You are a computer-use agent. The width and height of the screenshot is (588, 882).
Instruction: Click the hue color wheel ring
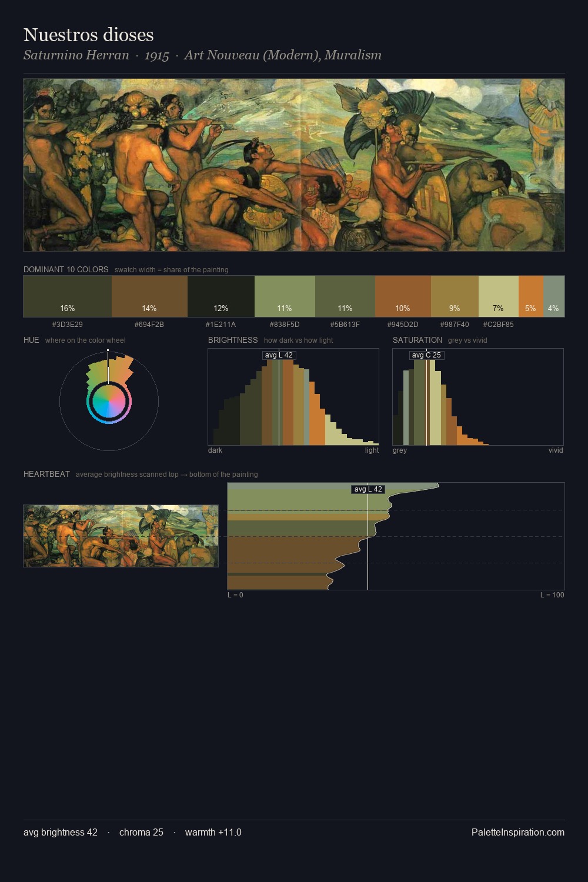click(x=109, y=402)
